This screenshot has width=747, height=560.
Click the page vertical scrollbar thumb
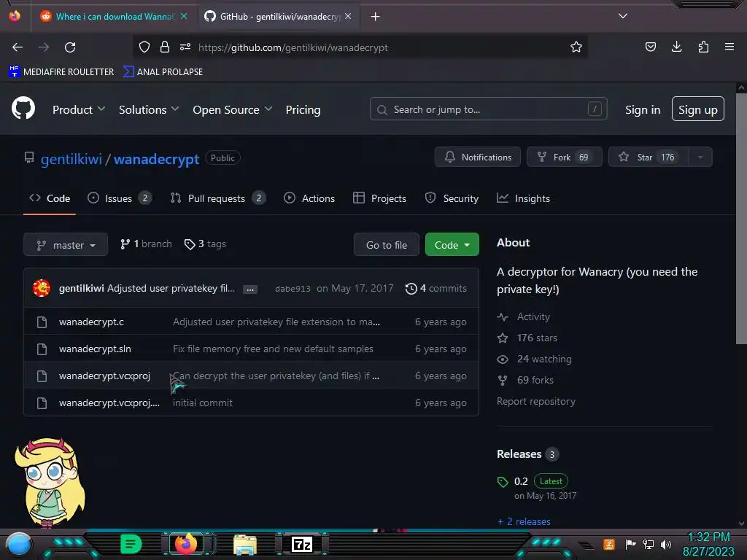point(741,218)
